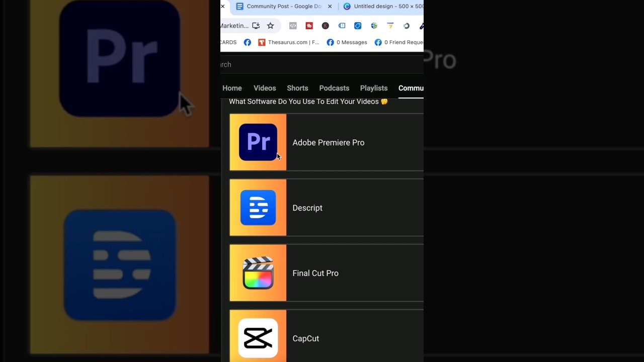Go to the channel Home tab
This screenshot has height=362, width=644.
click(x=232, y=88)
